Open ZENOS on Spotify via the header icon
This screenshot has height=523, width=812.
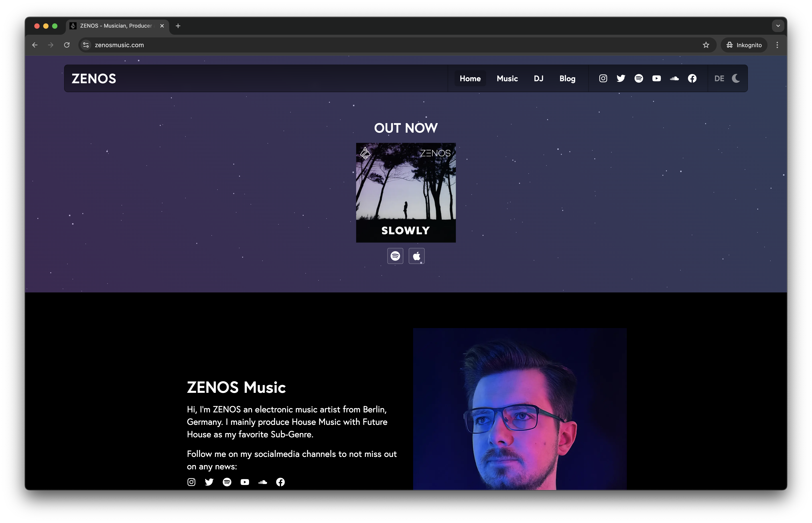tap(639, 78)
